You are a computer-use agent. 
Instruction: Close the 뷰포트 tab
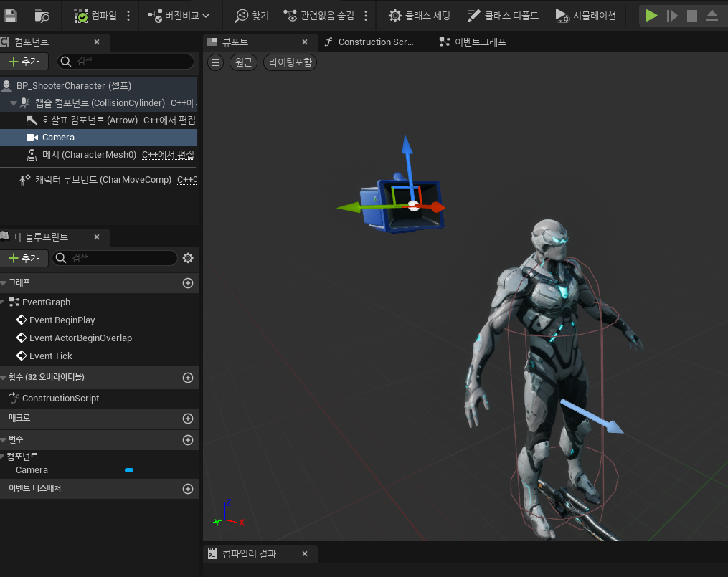[305, 42]
